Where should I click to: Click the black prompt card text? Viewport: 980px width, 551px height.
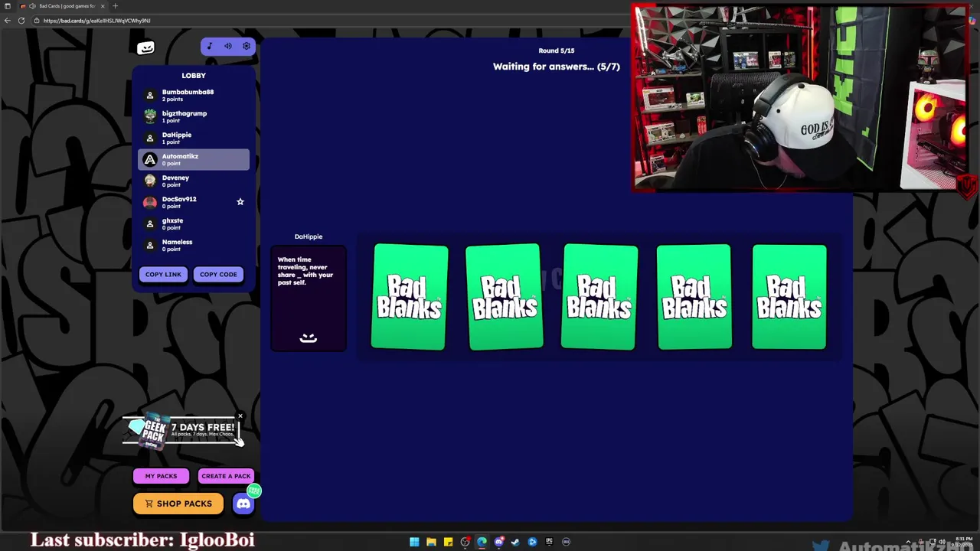click(305, 271)
